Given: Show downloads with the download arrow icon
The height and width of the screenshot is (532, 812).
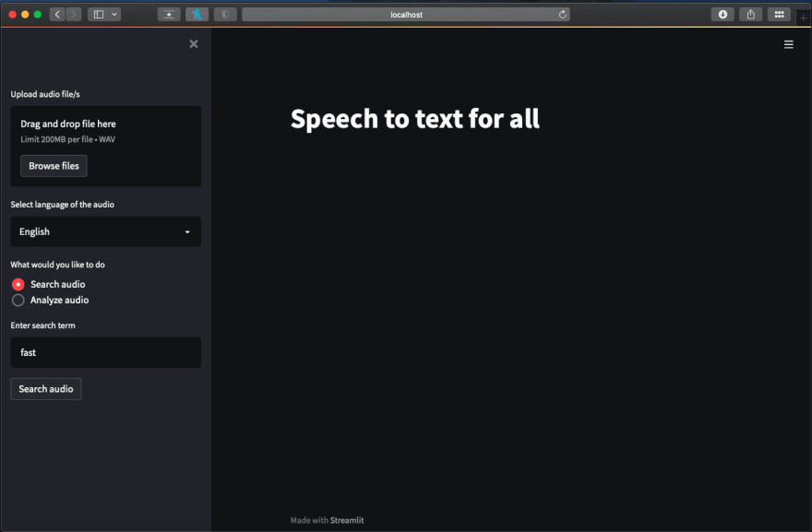Looking at the screenshot, I should click(722, 15).
